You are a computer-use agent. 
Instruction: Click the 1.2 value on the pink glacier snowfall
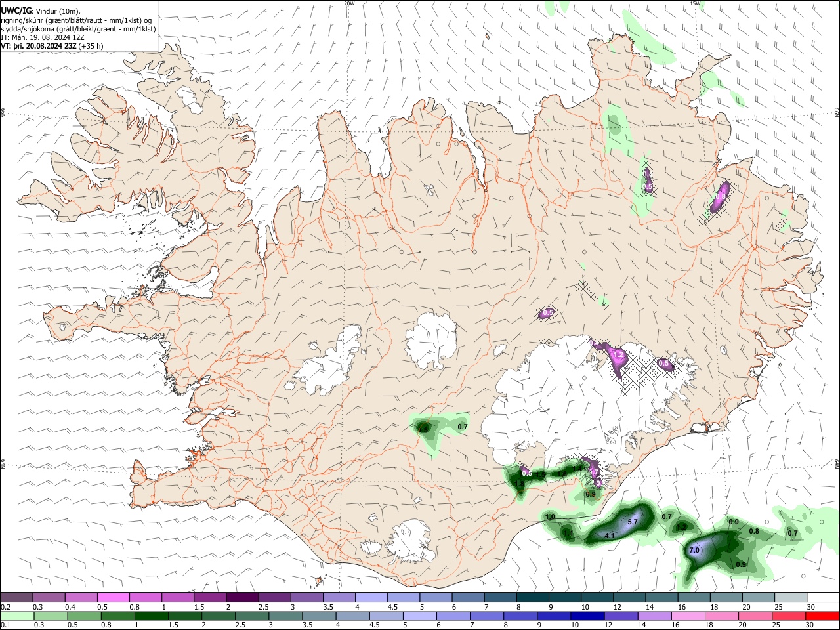(x=618, y=355)
